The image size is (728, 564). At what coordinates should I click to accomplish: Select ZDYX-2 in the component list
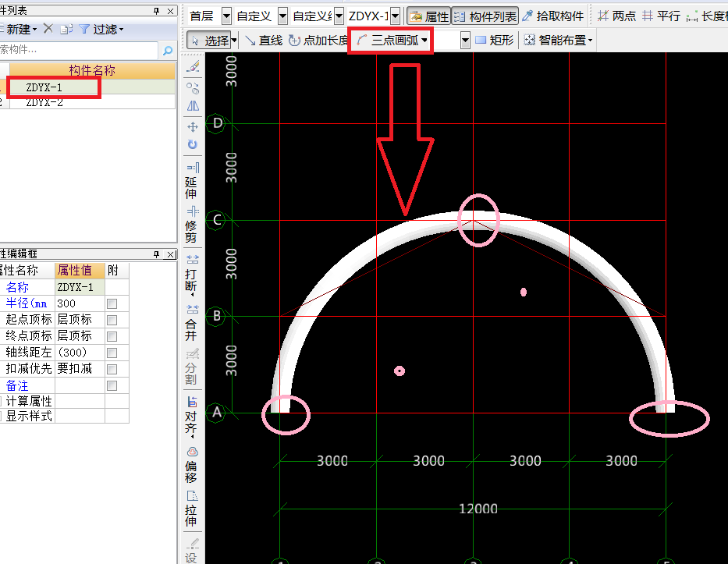[x=92, y=102]
